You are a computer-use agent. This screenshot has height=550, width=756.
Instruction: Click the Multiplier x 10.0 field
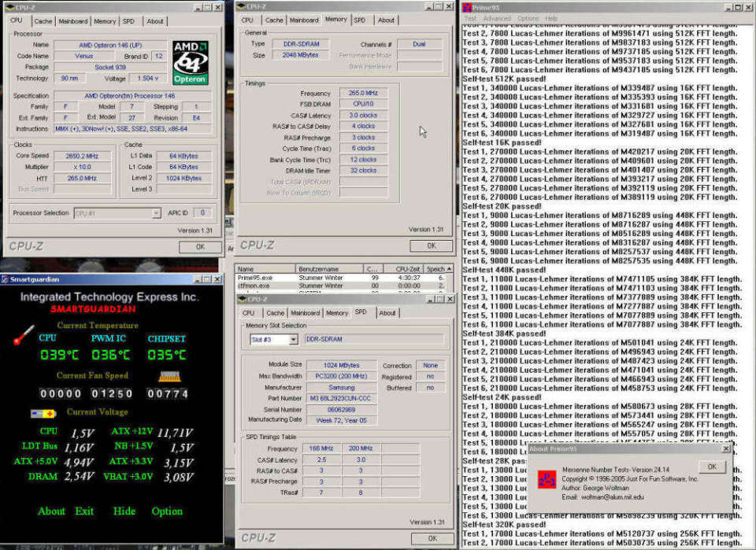[82, 167]
